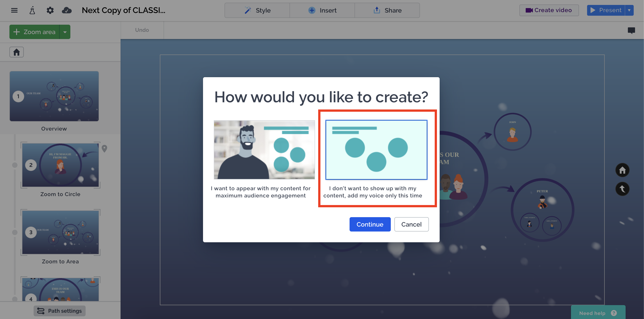Expand the Present dropdown arrow
This screenshot has width=644, height=319.
tap(629, 10)
